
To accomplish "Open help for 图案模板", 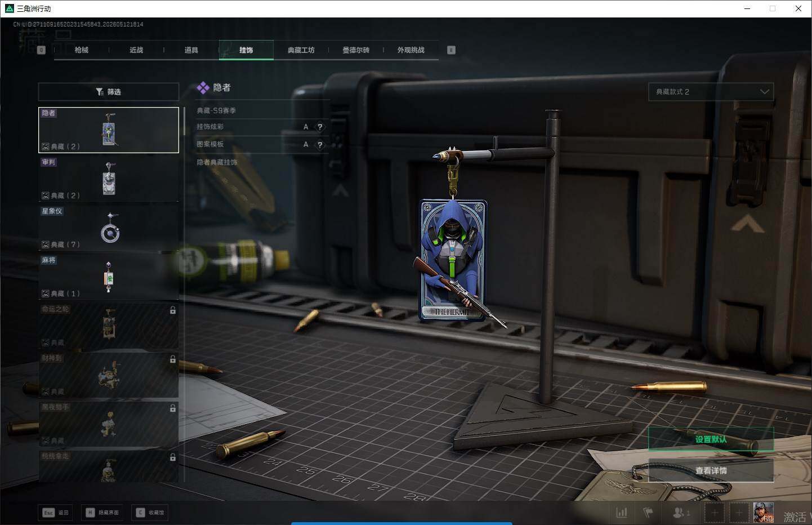I will pos(320,145).
